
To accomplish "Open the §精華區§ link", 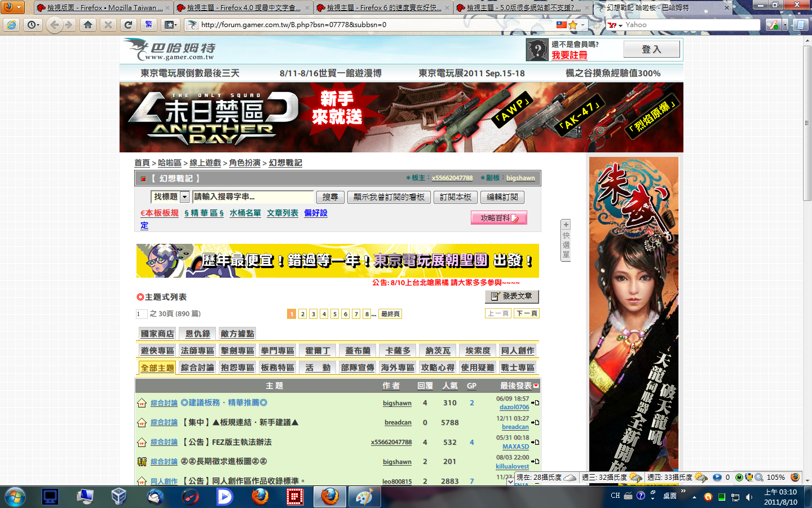I will tap(204, 213).
